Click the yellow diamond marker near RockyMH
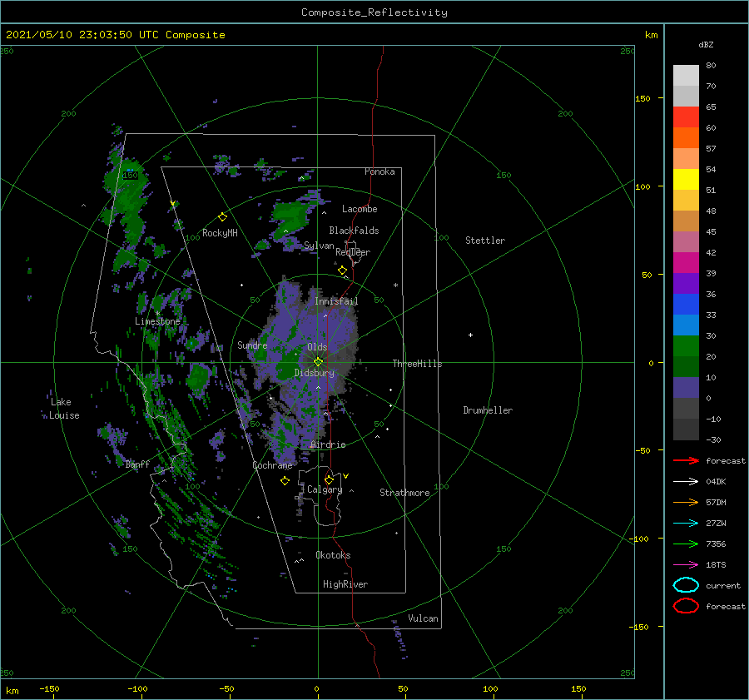The height and width of the screenshot is (700, 749). point(222,217)
